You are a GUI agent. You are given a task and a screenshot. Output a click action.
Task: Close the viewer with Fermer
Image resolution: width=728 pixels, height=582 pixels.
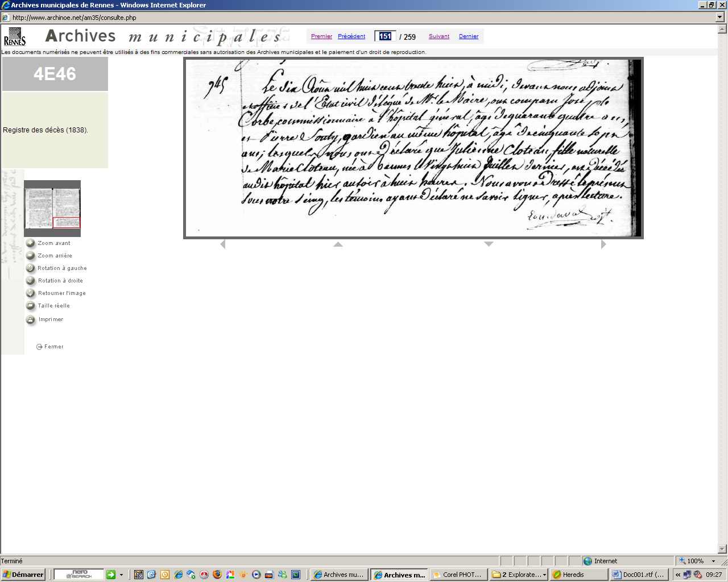(50, 347)
